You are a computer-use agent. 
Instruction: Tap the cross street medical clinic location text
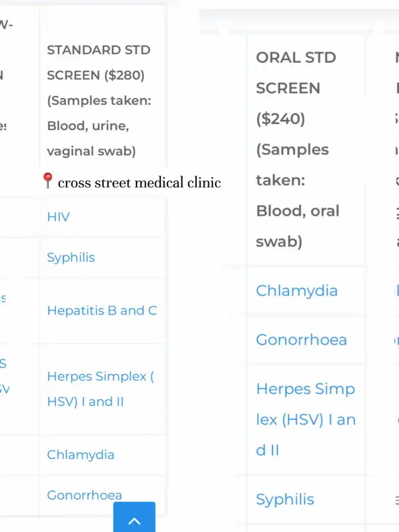[140, 183]
